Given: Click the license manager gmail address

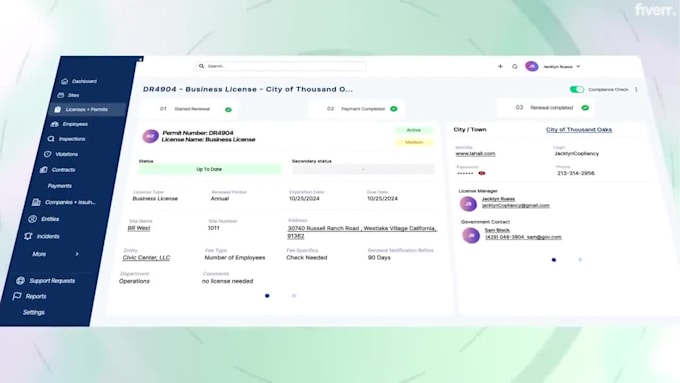Looking at the screenshot, I should click(x=516, y=206).
